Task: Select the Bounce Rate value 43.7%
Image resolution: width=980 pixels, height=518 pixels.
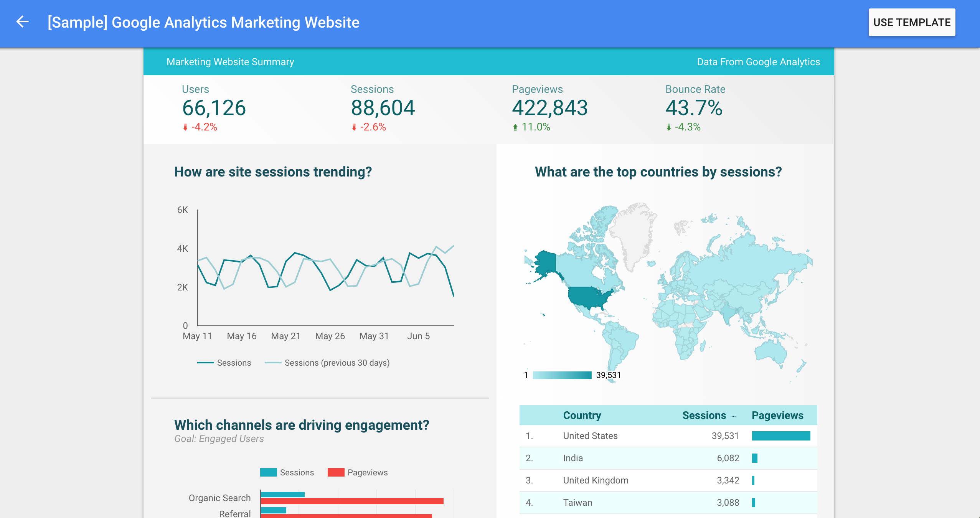Action: pyautogui.click(x=694, y=108)
